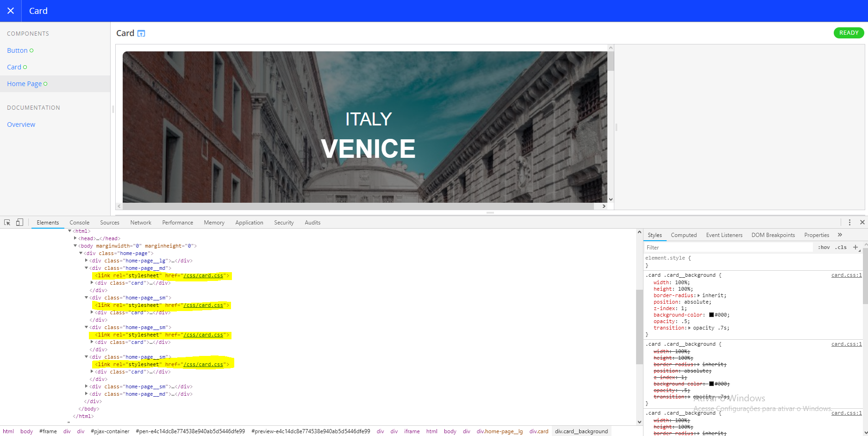Collapse the first home-page__md div triangle
The width and height of the screenshot is (868, 436).
tap(87, 268)
